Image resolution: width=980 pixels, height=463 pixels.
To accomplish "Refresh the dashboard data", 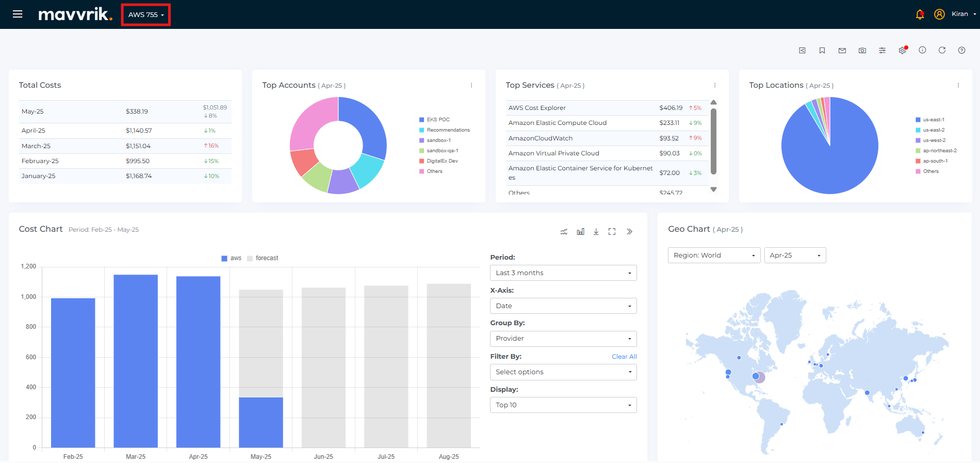I will (x=942, y=50).
